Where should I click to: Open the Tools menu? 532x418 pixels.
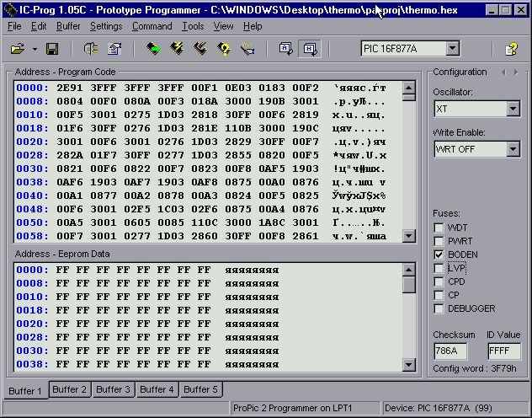coord(193,26)
